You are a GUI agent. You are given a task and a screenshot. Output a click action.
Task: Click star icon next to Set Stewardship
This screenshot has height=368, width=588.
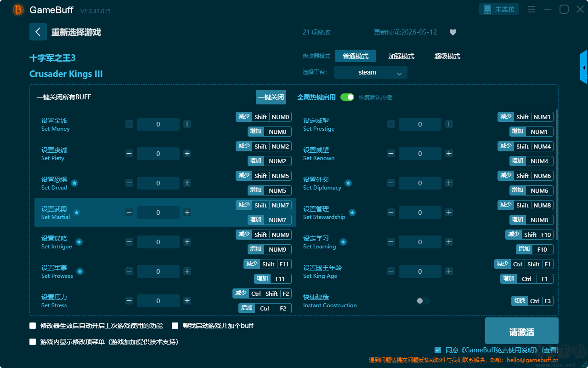point(352,213)
